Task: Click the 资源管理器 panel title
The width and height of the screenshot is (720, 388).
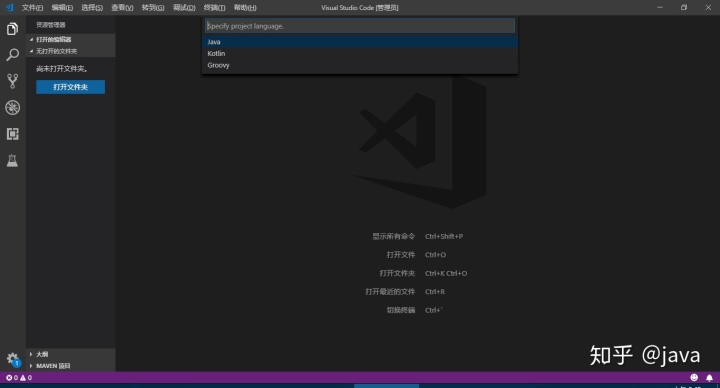Action: pos(51,25)
